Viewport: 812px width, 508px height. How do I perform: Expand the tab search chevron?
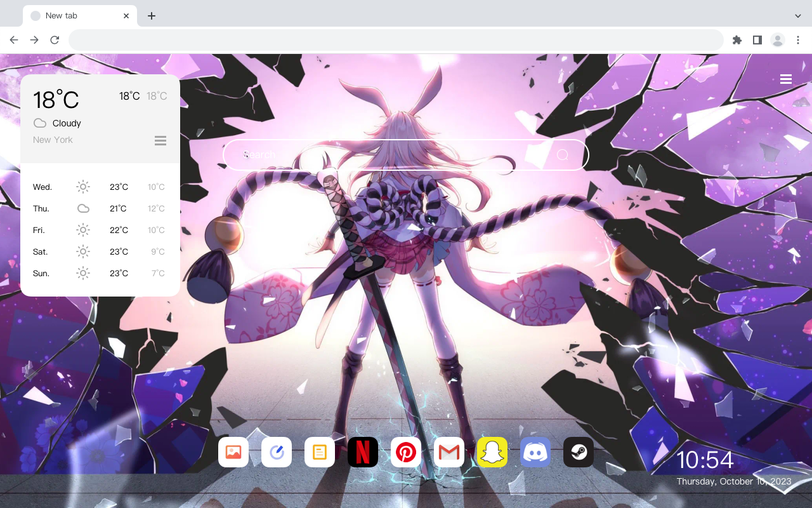(798, 16)
